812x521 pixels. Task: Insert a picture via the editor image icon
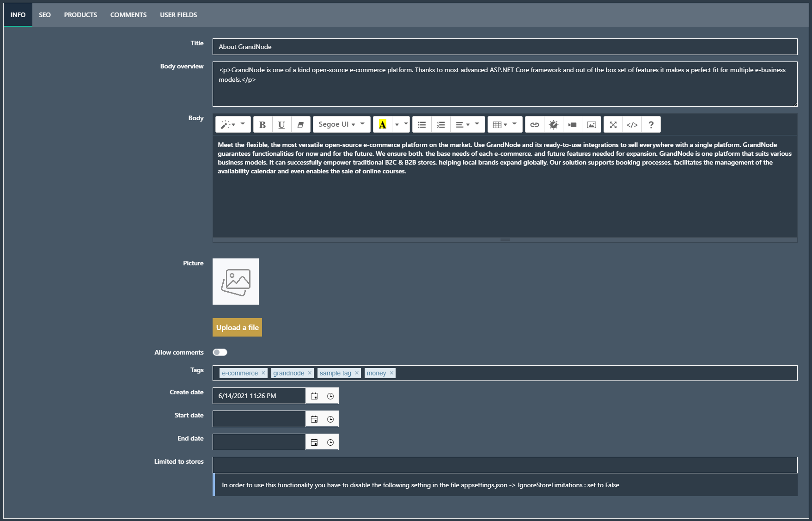coord(591,124)
